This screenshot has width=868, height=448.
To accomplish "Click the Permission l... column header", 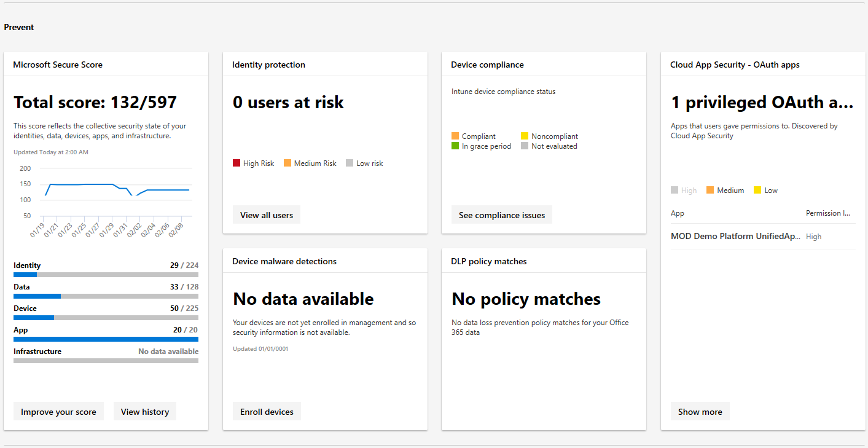I will click(x=828, y=213).
